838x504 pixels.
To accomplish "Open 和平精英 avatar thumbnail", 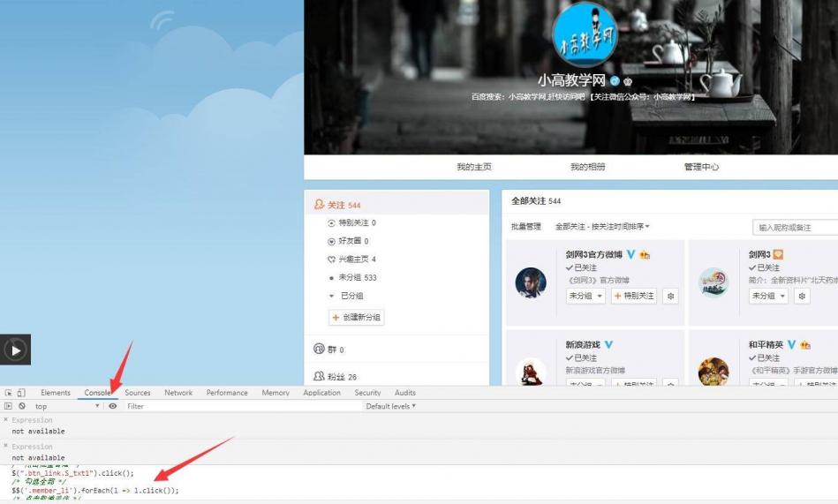I will 713,372.
